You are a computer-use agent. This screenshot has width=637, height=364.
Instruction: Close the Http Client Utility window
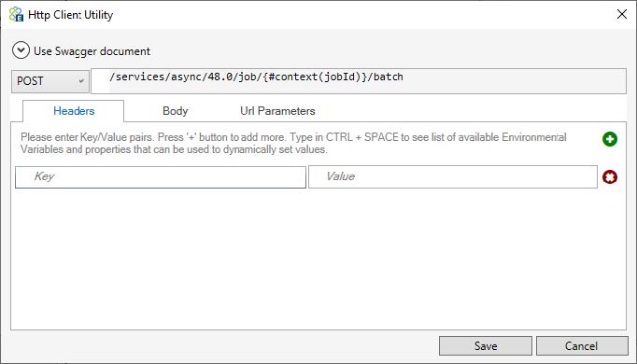(621, 14)
